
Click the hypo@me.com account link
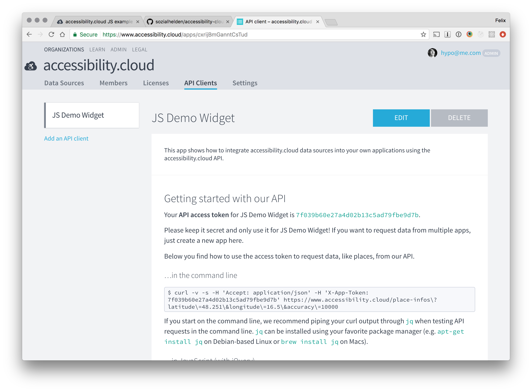[461, 53]
